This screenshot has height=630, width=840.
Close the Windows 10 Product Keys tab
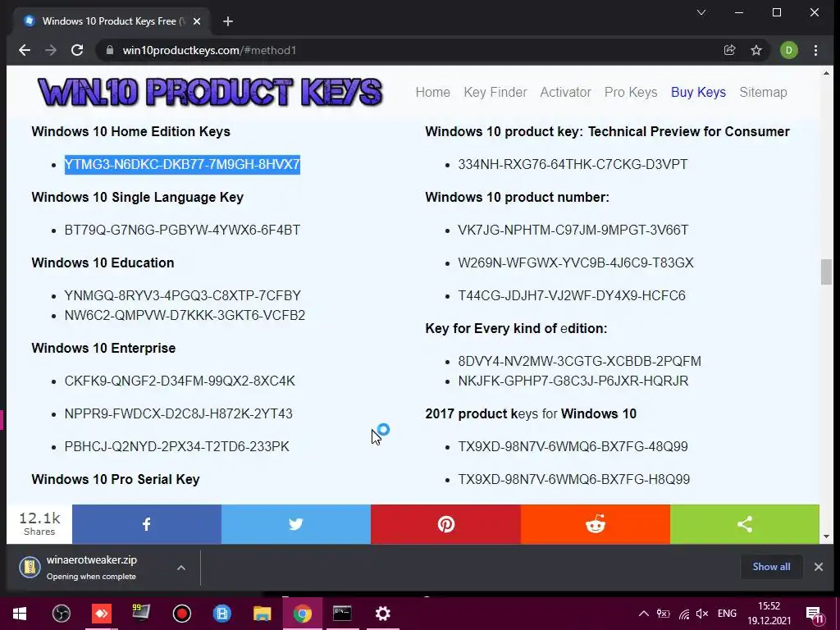[x=197, y=21]
